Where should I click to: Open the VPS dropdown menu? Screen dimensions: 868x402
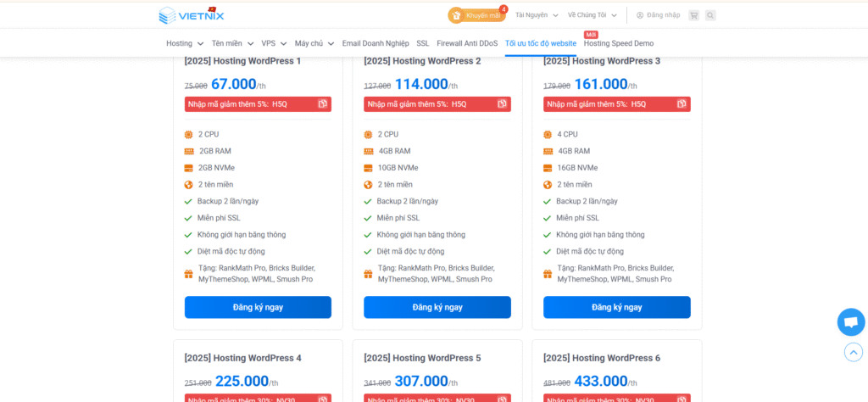[x=274, y=43]
